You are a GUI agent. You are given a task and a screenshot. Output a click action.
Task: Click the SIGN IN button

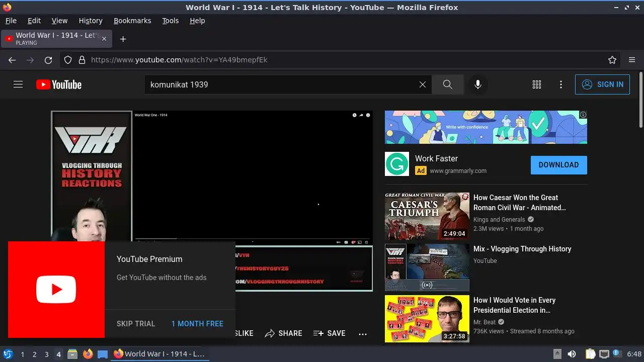pyautogui.click(x=602, y=84)
